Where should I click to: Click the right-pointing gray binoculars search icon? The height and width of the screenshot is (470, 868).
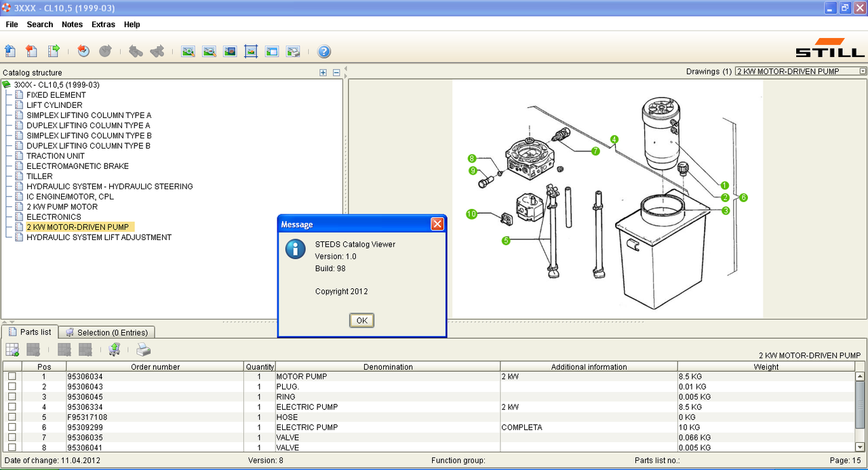[157, 51]
